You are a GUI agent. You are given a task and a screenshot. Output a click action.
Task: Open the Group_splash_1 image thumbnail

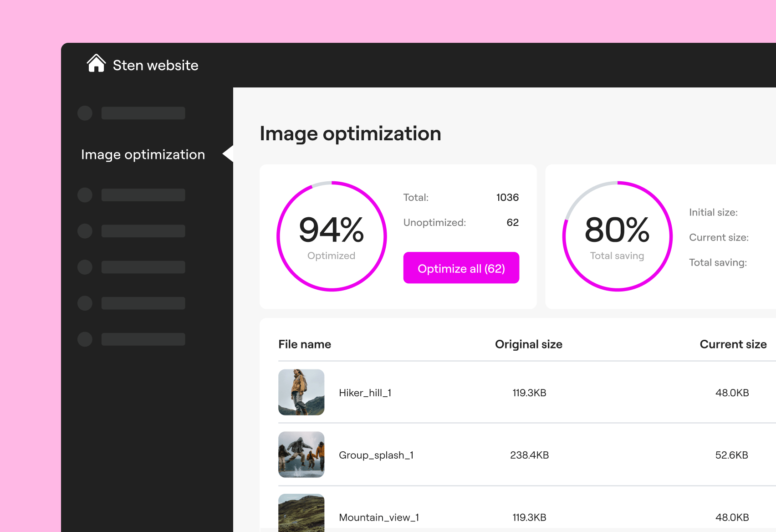(301, 455)
